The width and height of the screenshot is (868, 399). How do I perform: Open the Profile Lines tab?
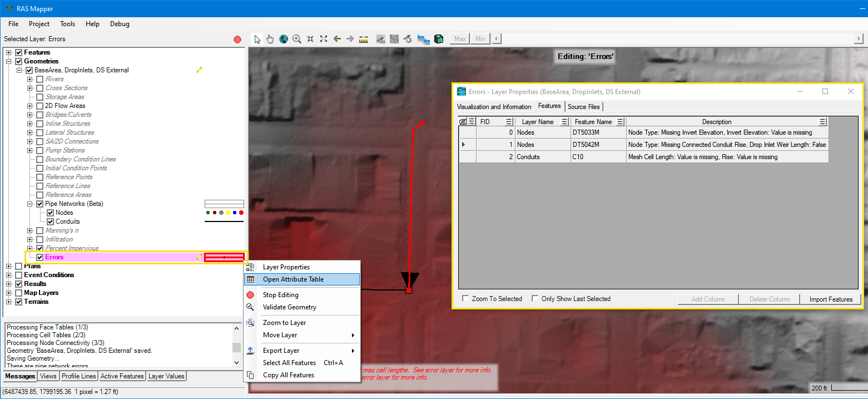click(x=78, y=376)
